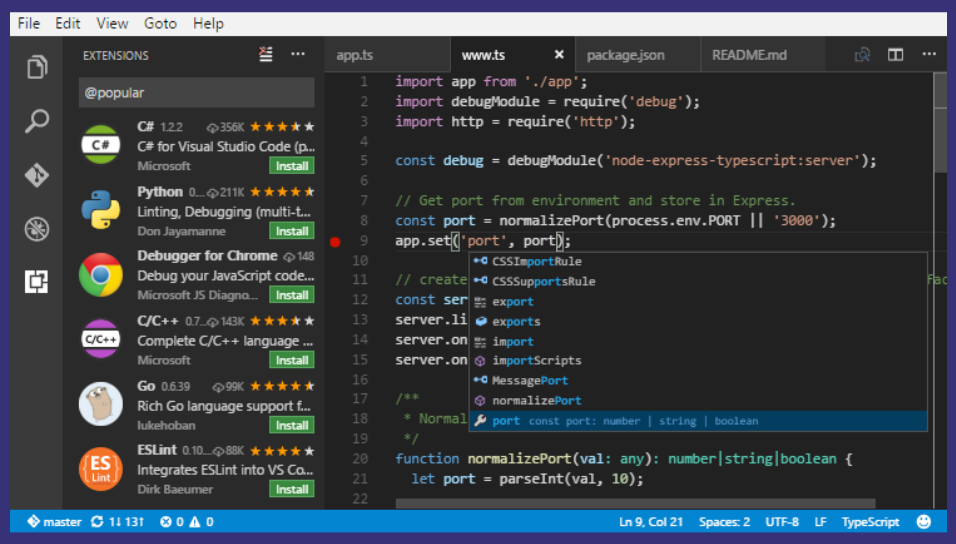Viewport: 956px width, 544px height.
Task: Open the File menu
Action: pos(29,23)
